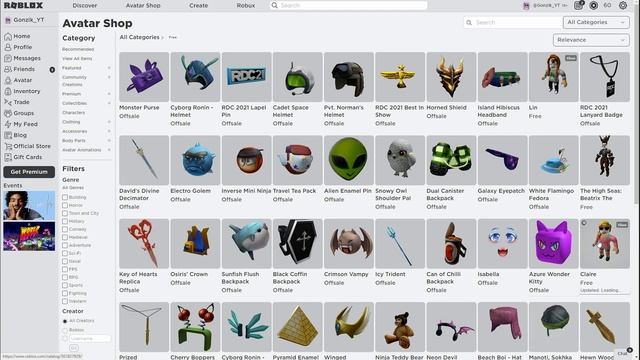Screen dimensions: 640x360
Task: Expand the Collectibles category
Action: [109, 103]
